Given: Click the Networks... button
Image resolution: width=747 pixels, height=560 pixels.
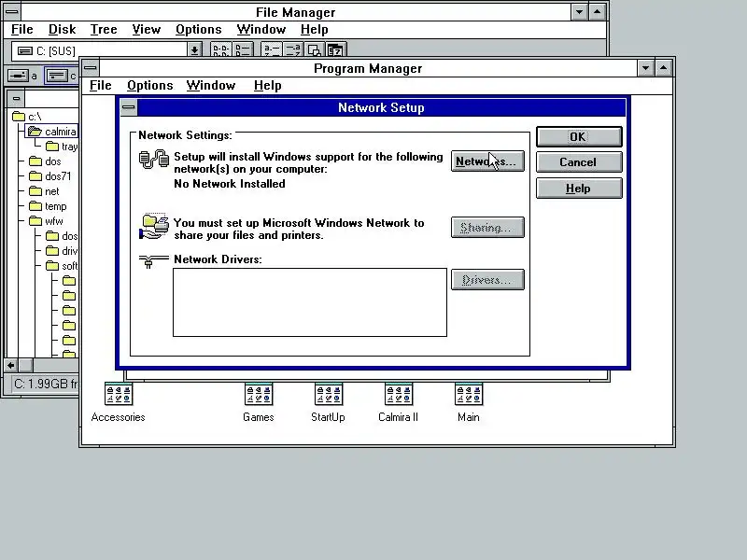Looking at the screenshot, I should [487, 161].
